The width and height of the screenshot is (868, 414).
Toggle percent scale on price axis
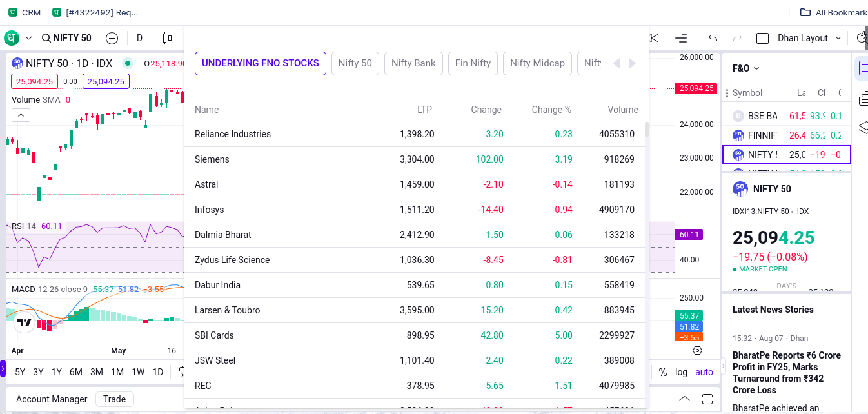pos(662,372)
